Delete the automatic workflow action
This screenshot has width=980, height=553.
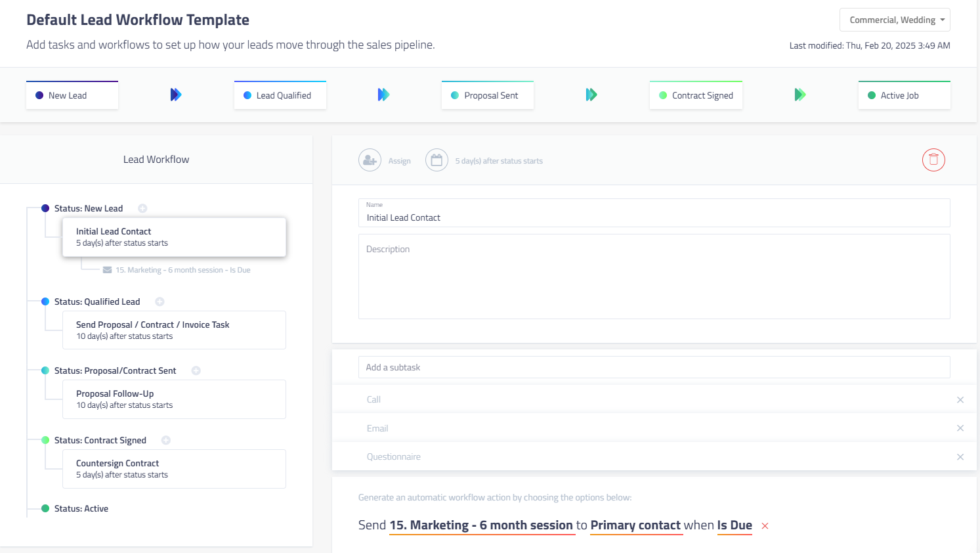pos(765,526)
